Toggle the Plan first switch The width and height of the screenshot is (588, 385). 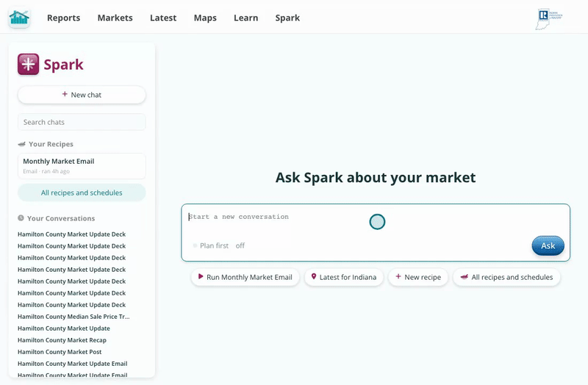pyautogui.click(x=195, y=245)
